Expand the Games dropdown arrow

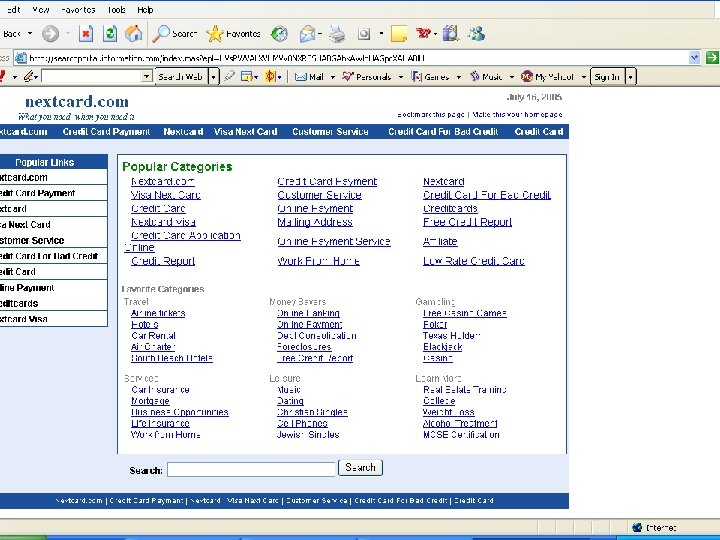(458, 77)
